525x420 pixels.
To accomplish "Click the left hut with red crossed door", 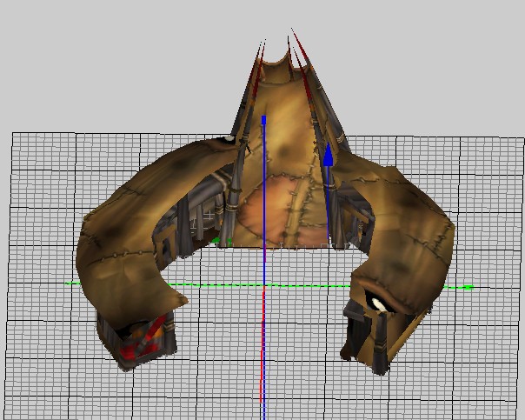I will click(x=136, y=338).
